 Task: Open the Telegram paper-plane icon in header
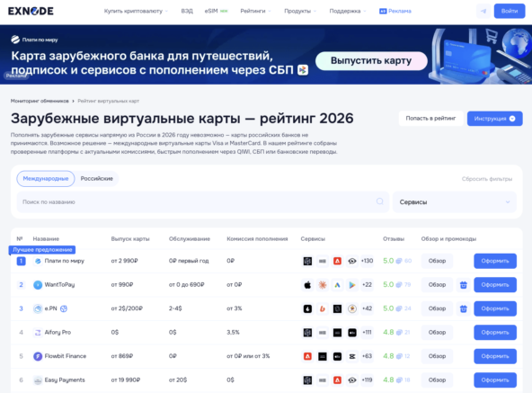(x=483, y=11)
